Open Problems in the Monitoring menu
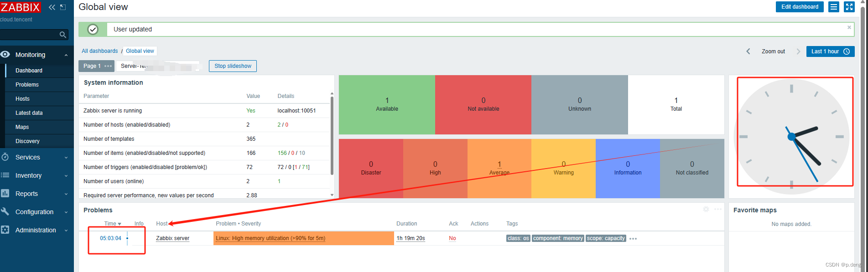868x272 pixels. coord(27,85)
